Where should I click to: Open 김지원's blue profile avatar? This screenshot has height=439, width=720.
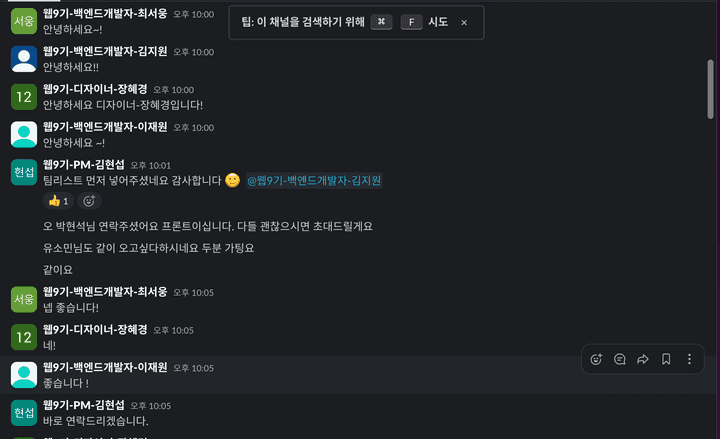coord(24,59)
